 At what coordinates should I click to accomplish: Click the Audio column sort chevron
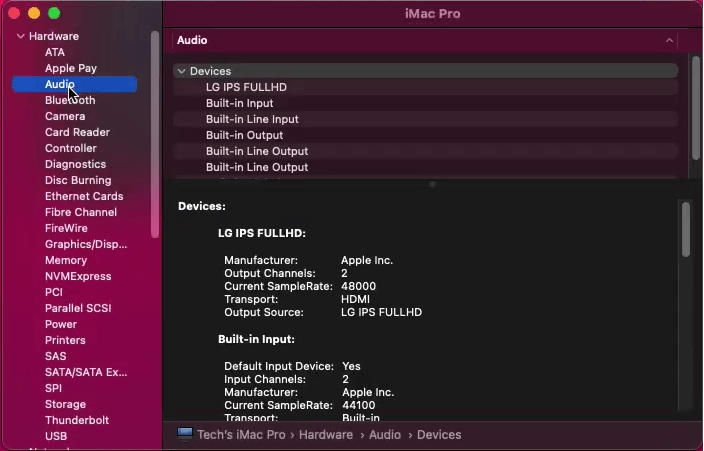[669, 40]
